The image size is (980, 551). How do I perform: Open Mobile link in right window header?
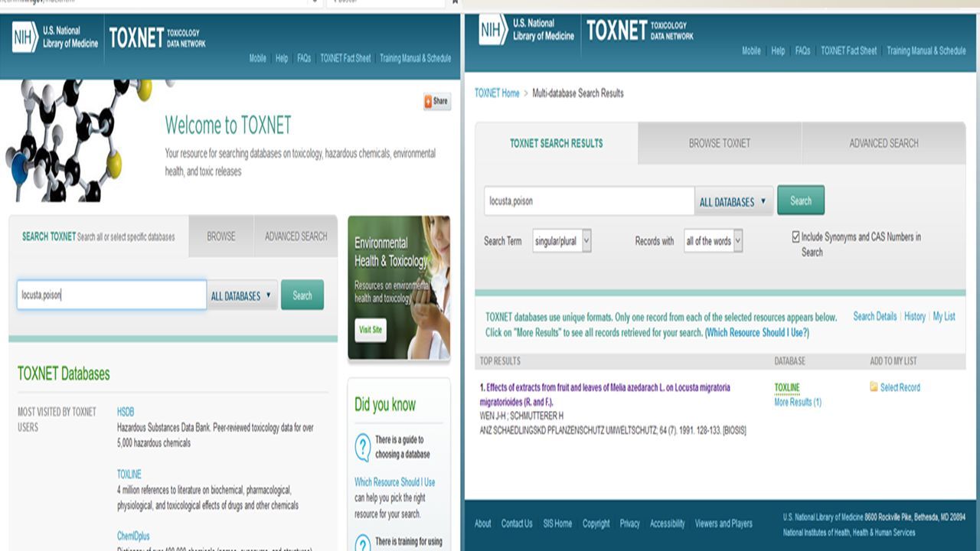752,51
